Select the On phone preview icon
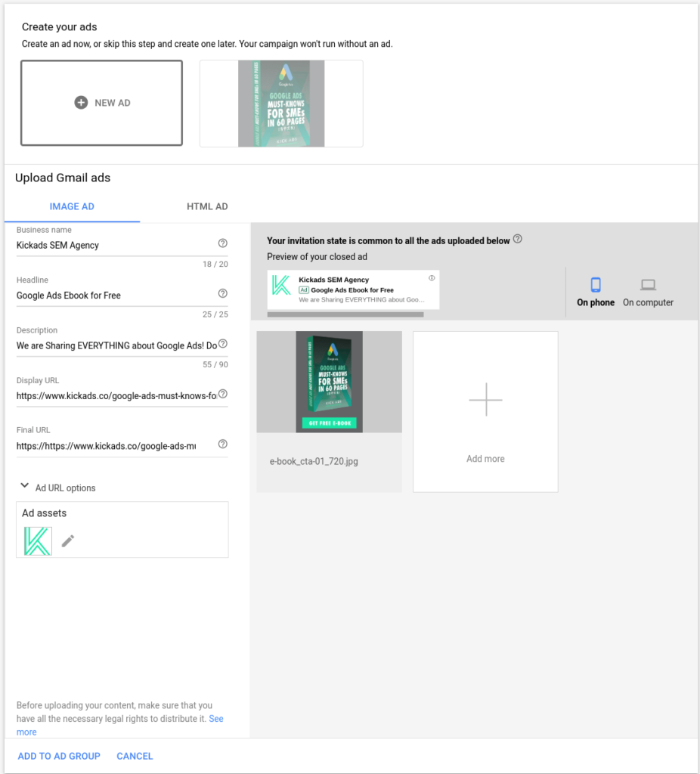The width and height of the screenshot is (700, 774). tap(596, 284)
